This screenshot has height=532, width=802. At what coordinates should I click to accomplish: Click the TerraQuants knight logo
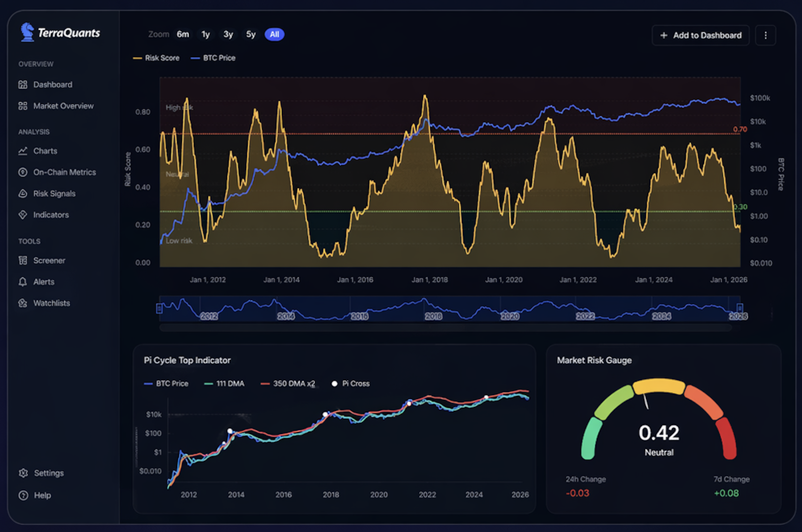(26, 32)
